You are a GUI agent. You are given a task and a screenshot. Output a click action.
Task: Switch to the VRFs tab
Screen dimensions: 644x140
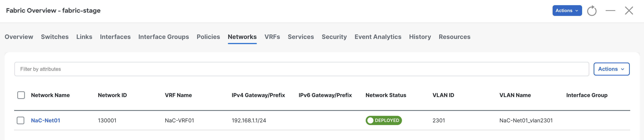point(272,37)
